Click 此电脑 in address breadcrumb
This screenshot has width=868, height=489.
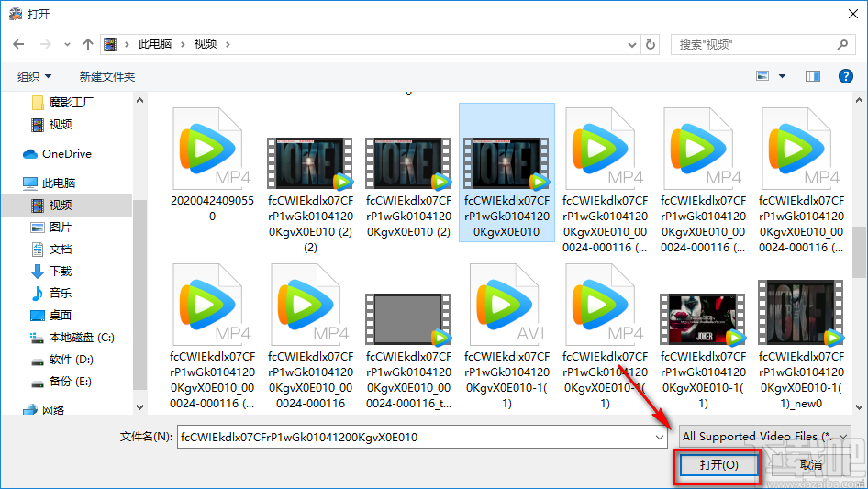tap(155, 44)
